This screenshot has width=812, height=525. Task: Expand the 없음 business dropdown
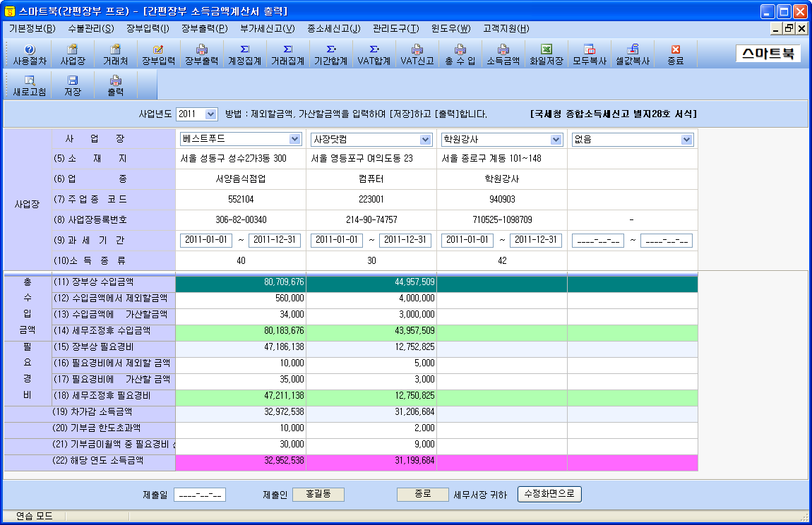tap(686, 139)
